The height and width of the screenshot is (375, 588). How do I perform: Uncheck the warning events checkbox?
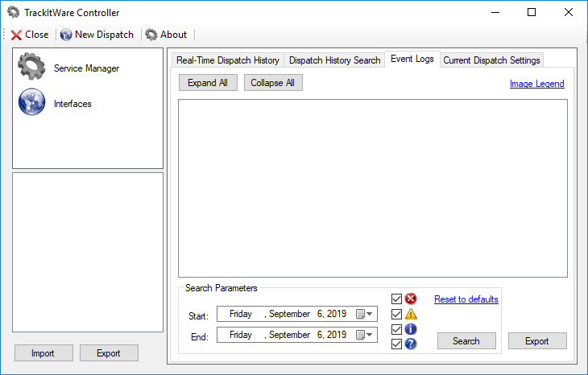[396, 314]
